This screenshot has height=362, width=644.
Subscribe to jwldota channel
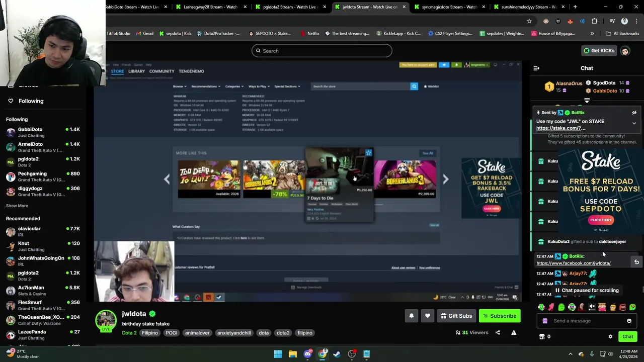pyautogui.click(x=500, y=316)
